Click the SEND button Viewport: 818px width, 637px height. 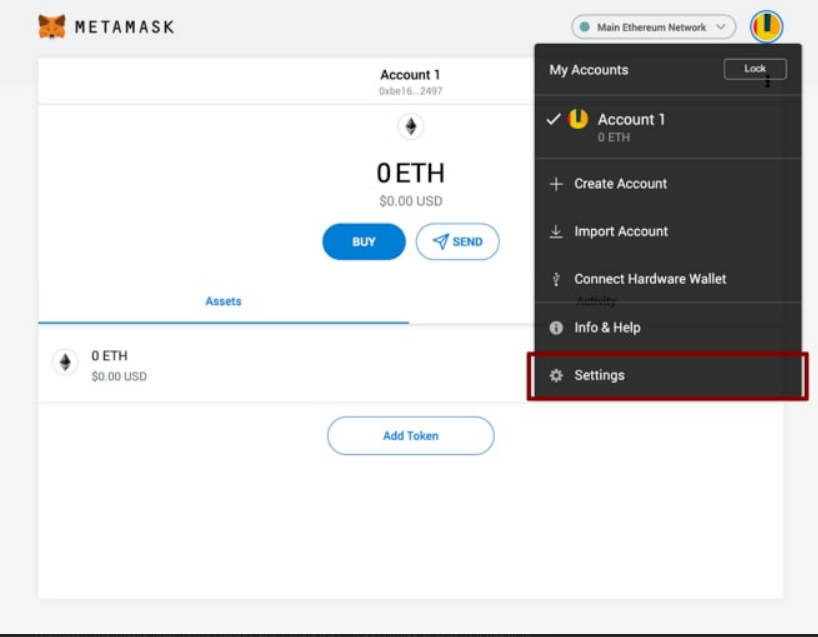point(457,242)
